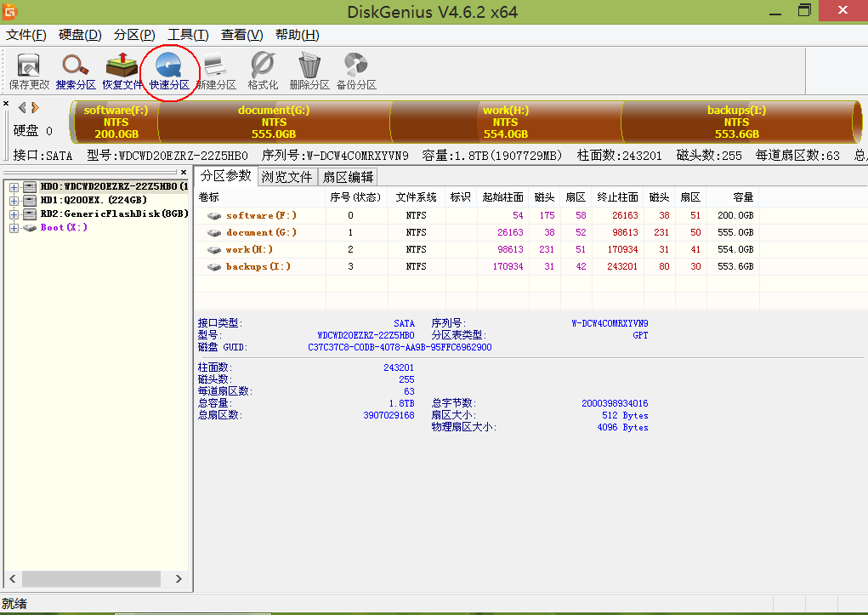
Task: Select software(F:) segment in disk map
Action: click(x=116, y=122)
